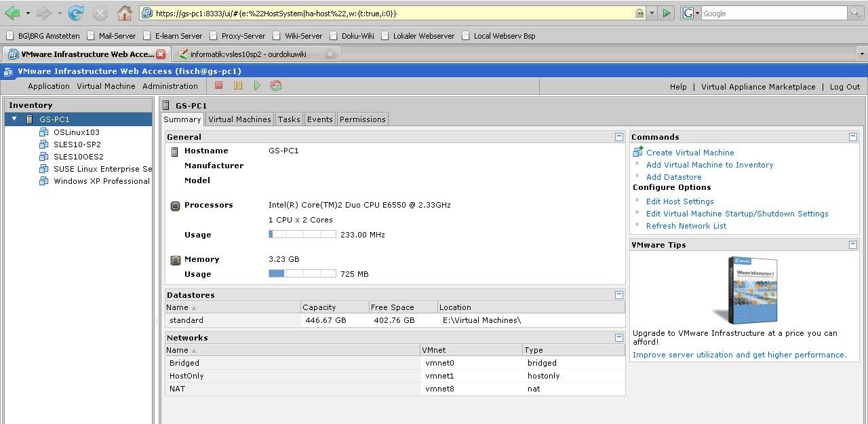Collapse the General panel section
Image resolution: width=868 pixels, height=424 pixels.
pos(618,136)
